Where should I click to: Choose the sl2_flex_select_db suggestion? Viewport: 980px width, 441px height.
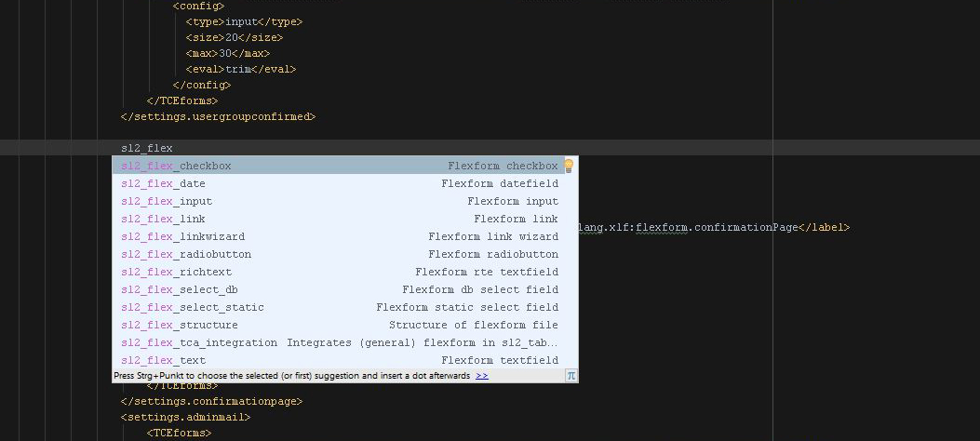(x=345, y=290)
